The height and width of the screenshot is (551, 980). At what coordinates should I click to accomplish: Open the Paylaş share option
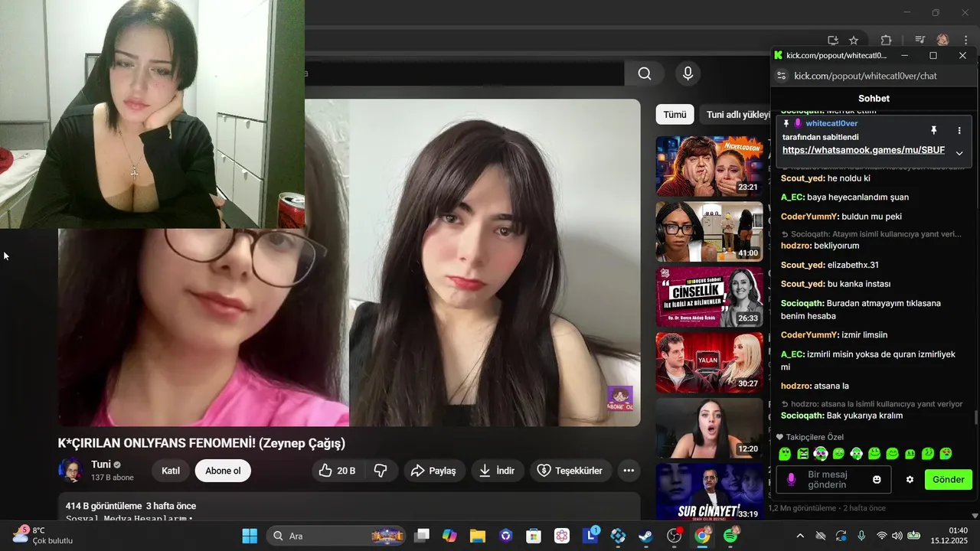[x=433, y=471]
